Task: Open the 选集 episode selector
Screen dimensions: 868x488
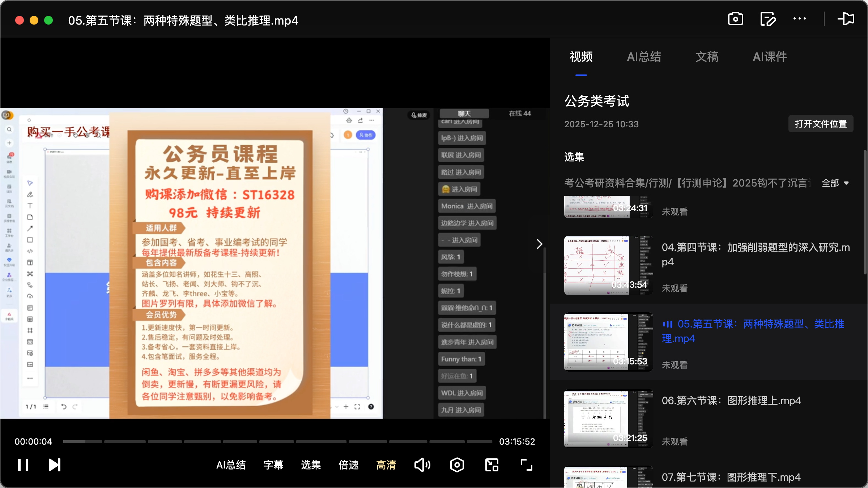Action: [310, 465]
